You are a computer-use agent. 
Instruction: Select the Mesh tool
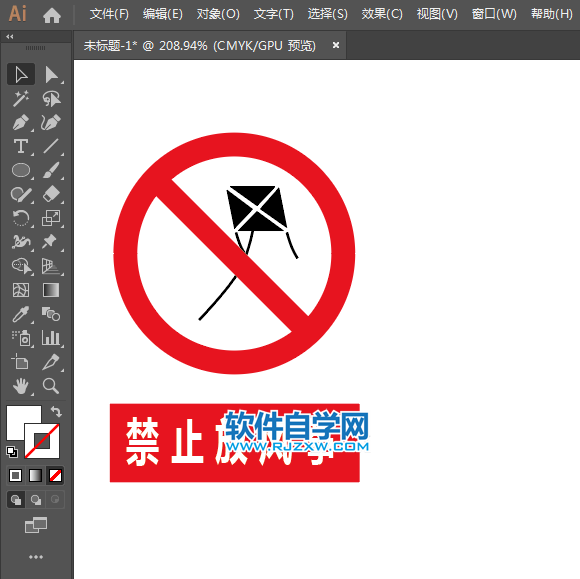click(21, 290)
